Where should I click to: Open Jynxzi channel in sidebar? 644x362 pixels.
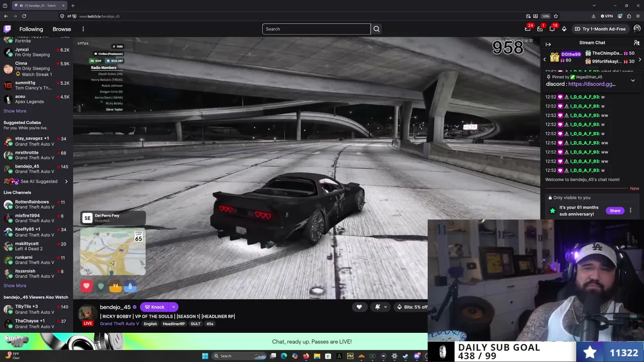pyautogui.click(x=36, y=52)
